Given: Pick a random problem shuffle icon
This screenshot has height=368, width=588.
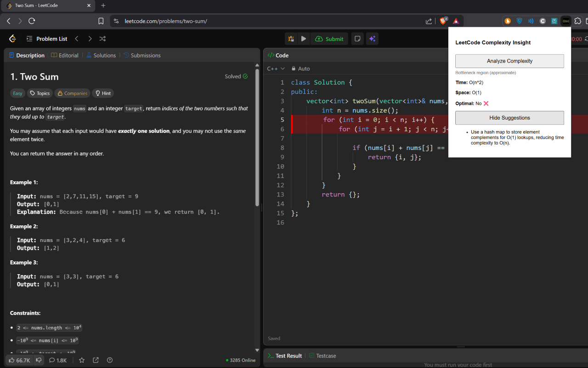Looking at the screenshot, I should tap(102, 39).
